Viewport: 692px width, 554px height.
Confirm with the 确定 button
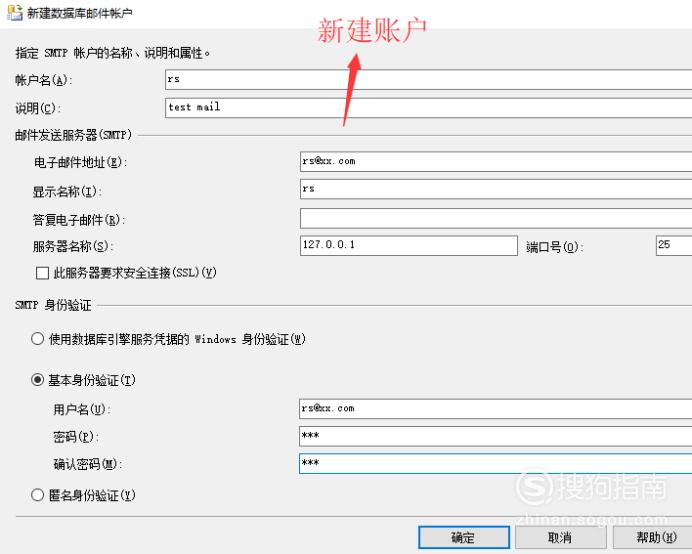point(464,537)
